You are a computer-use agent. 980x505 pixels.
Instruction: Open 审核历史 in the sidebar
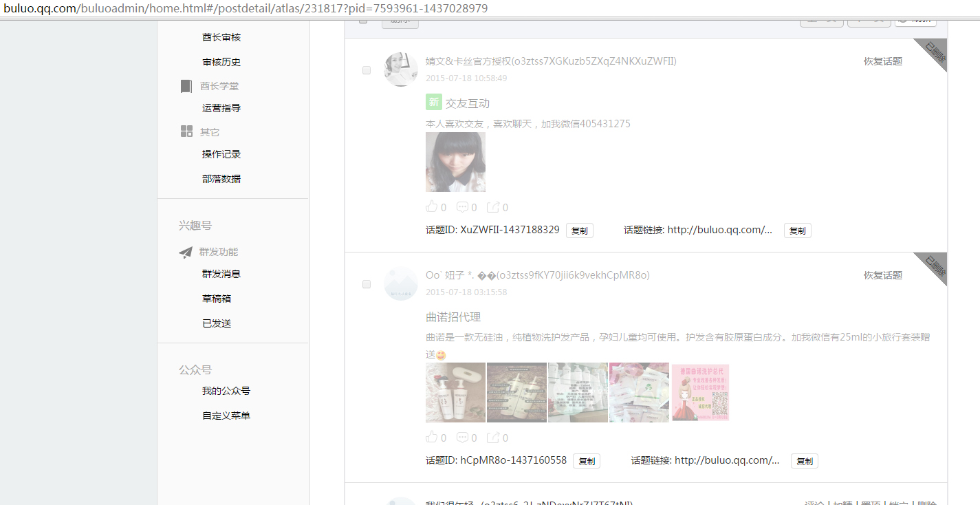point(221,62)
